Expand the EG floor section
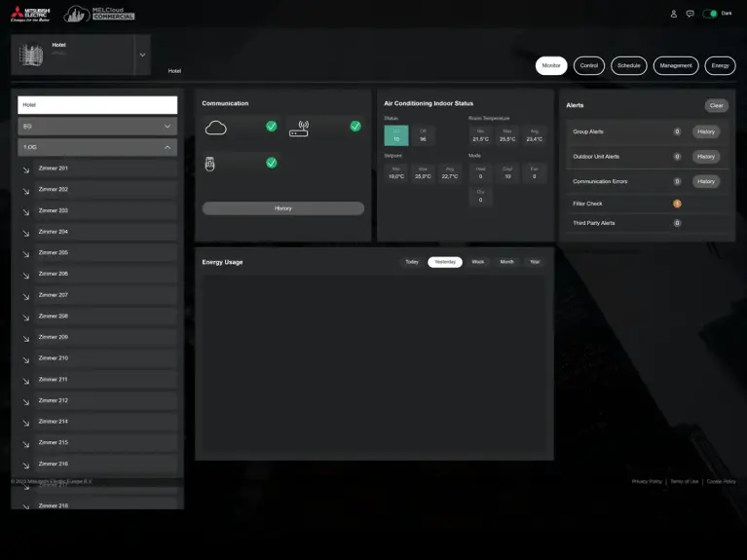Viewport: 747px width, 560px height. (x=97, y=127)
